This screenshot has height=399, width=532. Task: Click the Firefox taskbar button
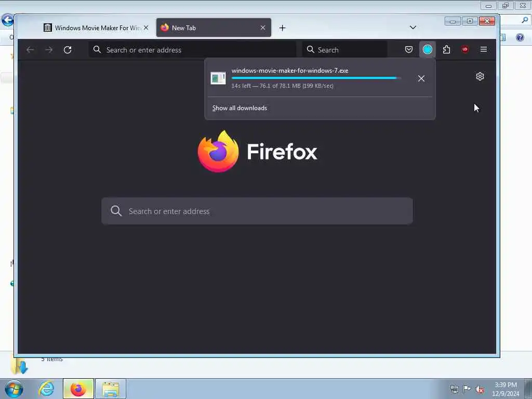[x=78, y=389]
